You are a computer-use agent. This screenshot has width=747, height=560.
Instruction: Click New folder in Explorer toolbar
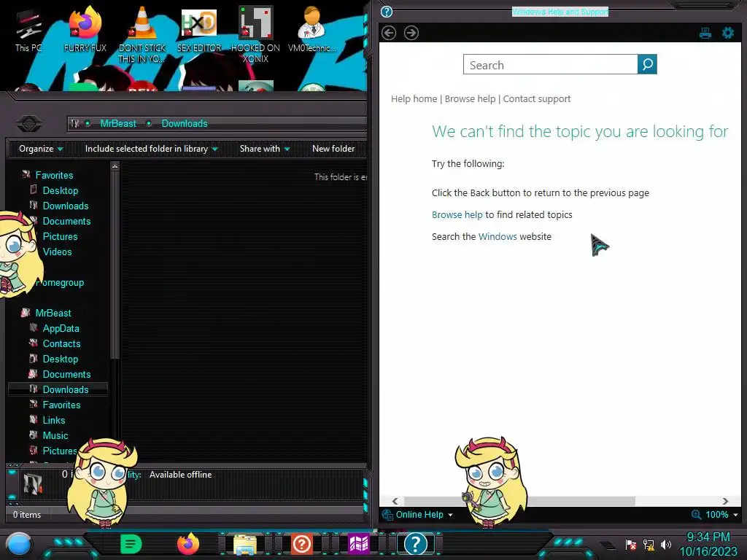(333, 149)
